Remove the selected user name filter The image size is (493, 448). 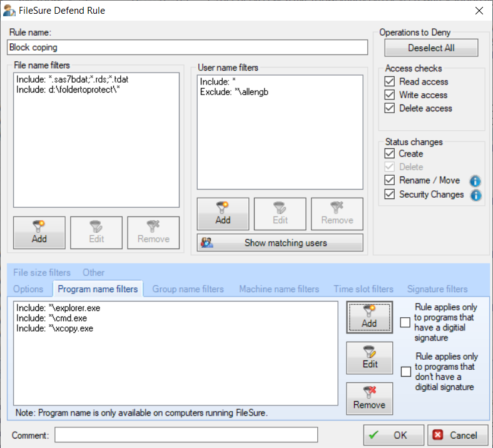pos(337,214)
